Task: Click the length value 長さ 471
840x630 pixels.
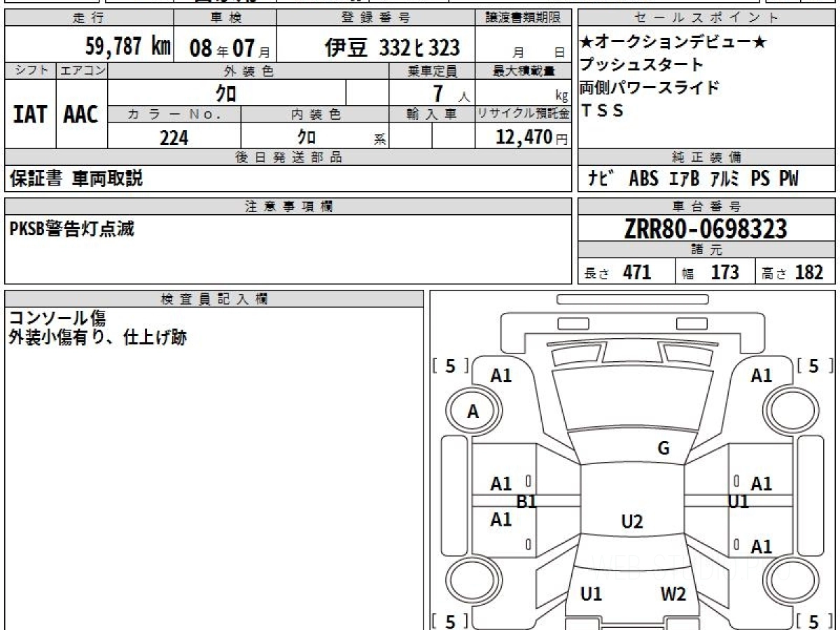Action: click(x=617, y=272)
